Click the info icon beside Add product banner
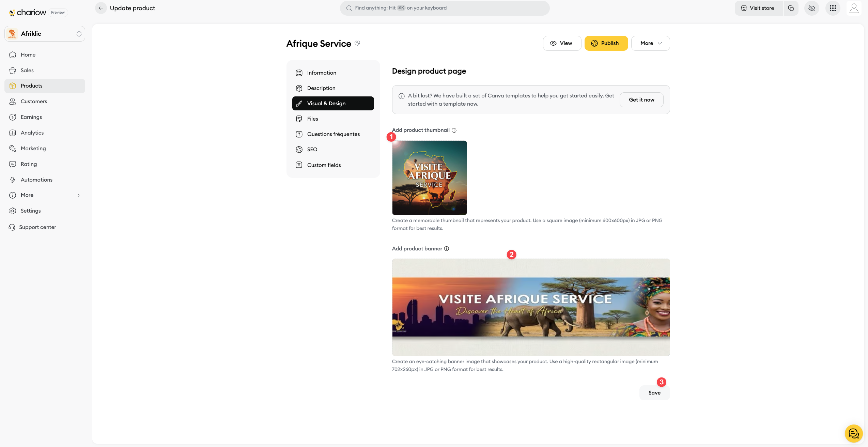Viewport: 868px width, 447px height. (447, 249)
